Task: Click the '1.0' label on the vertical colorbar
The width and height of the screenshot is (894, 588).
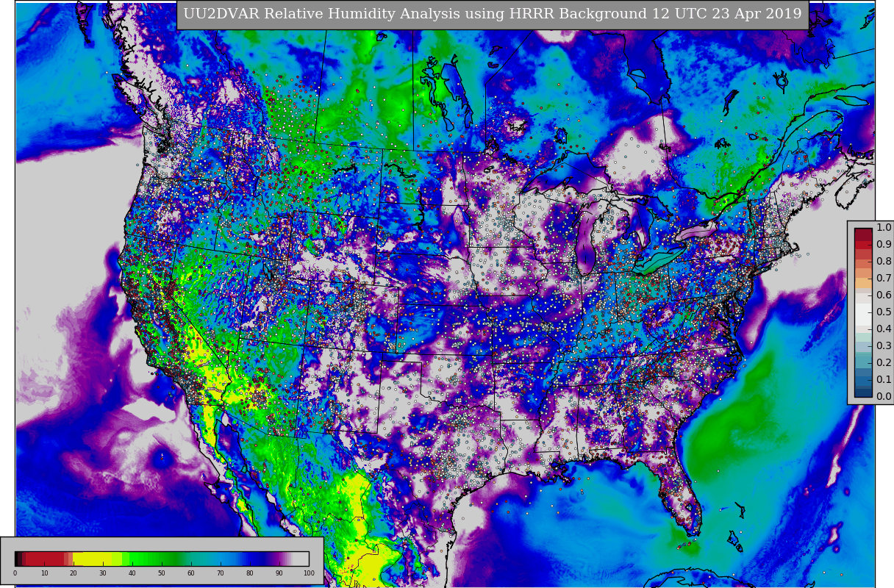Action: pos(884,228)
